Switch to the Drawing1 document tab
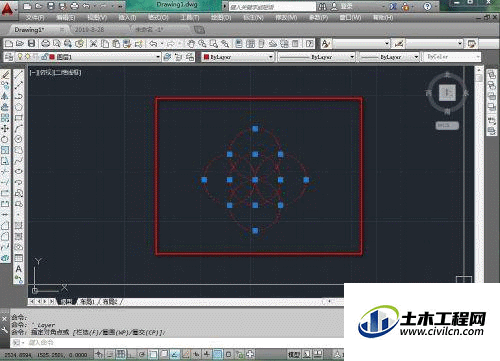 click(29, 30)
